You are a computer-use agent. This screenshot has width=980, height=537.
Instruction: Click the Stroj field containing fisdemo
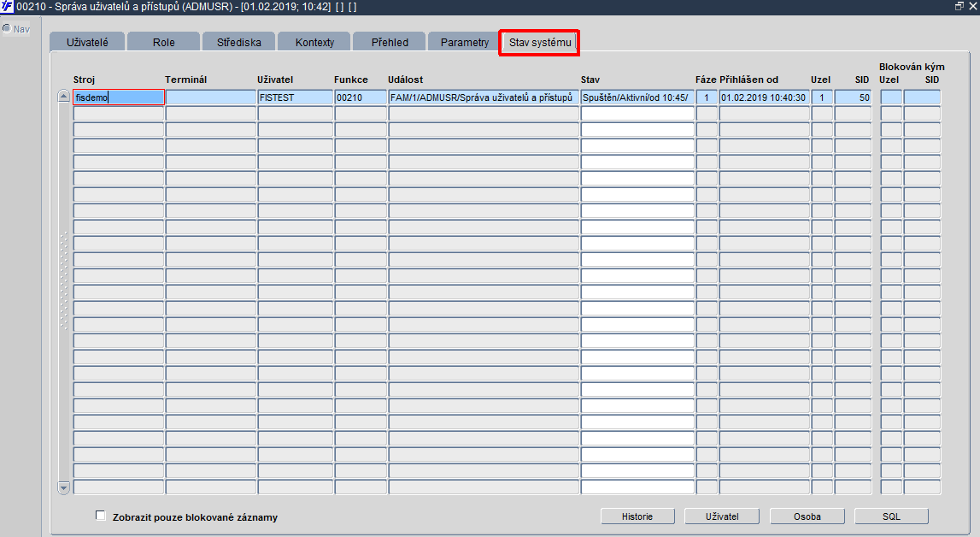pyautogui.click(x=119, y=97)
